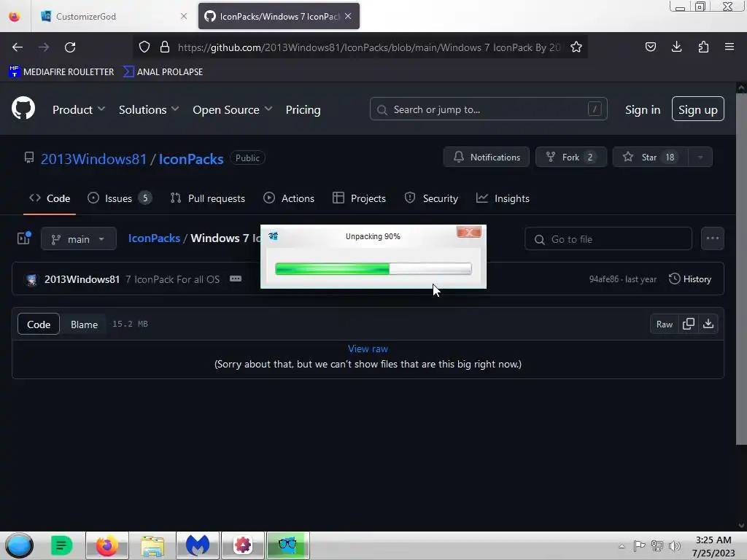Open File Explorer taskbar icon
The height and width of the screenshot is (560, 747).
click(x=152, y=545)
